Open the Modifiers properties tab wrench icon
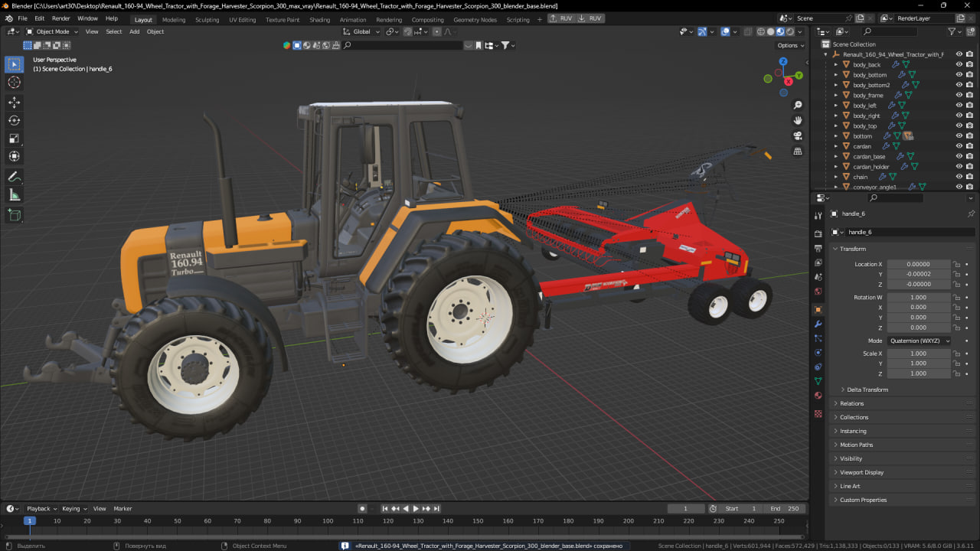This screenshot has width=980, height=551. click(818, 324)
